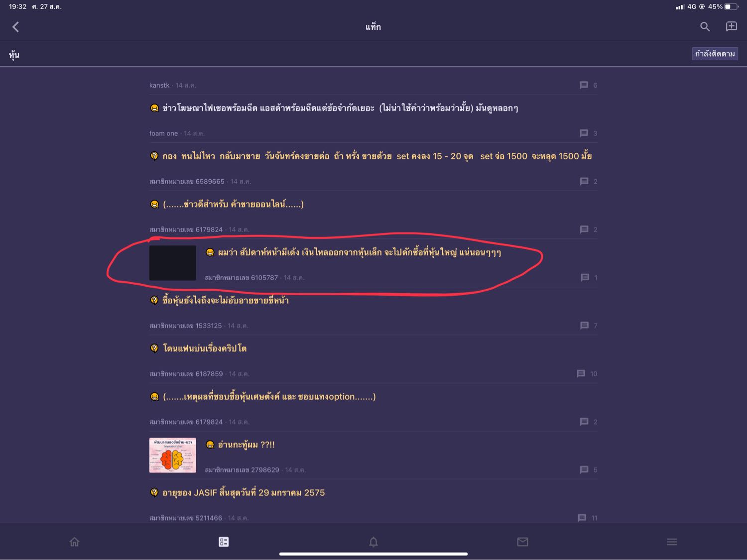Viewport: 747px width, 560px height.
Task: Open the messages envelope icon
Action: click(522, 542)
